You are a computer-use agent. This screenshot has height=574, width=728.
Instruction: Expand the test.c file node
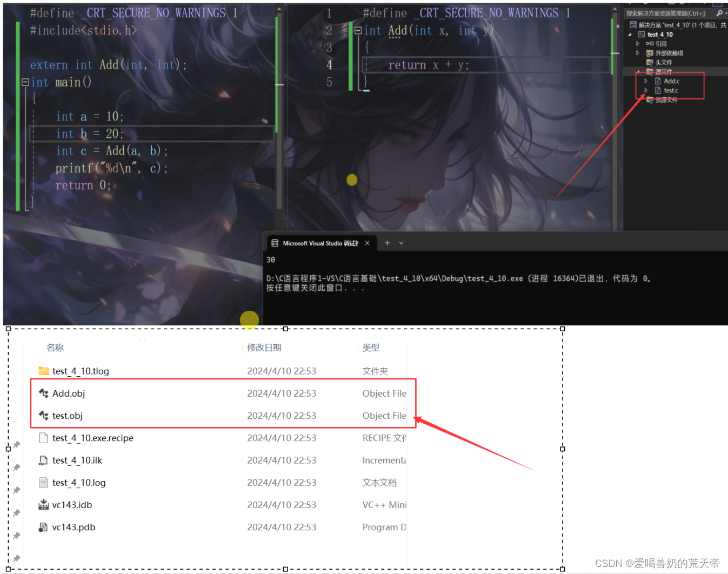646,90
